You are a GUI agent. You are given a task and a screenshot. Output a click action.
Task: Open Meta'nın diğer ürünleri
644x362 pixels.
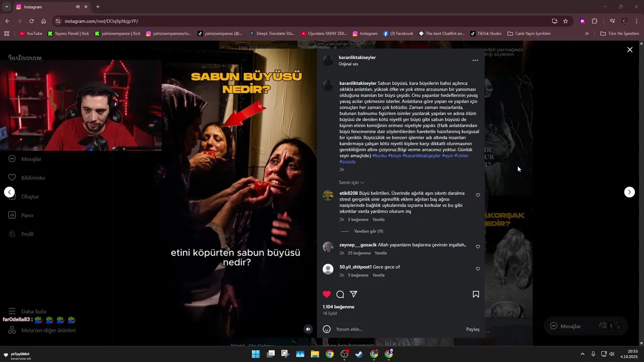(42, 330)
